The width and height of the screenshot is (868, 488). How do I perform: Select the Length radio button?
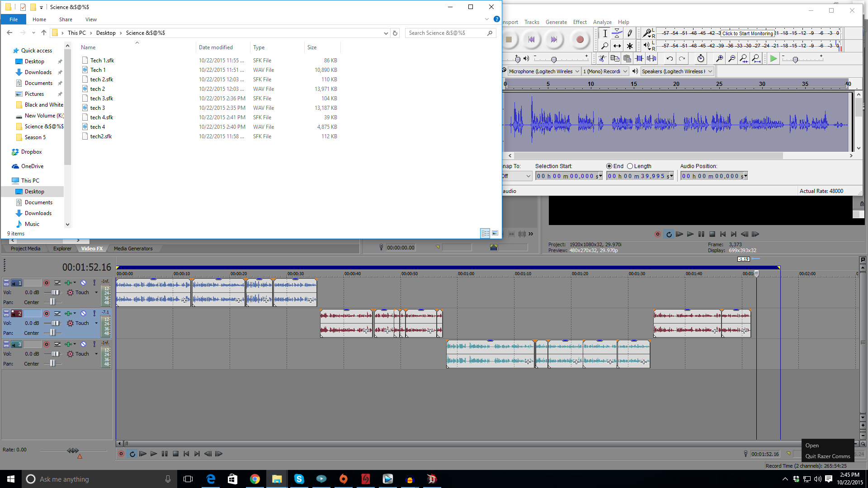click(x=630, y=166)
